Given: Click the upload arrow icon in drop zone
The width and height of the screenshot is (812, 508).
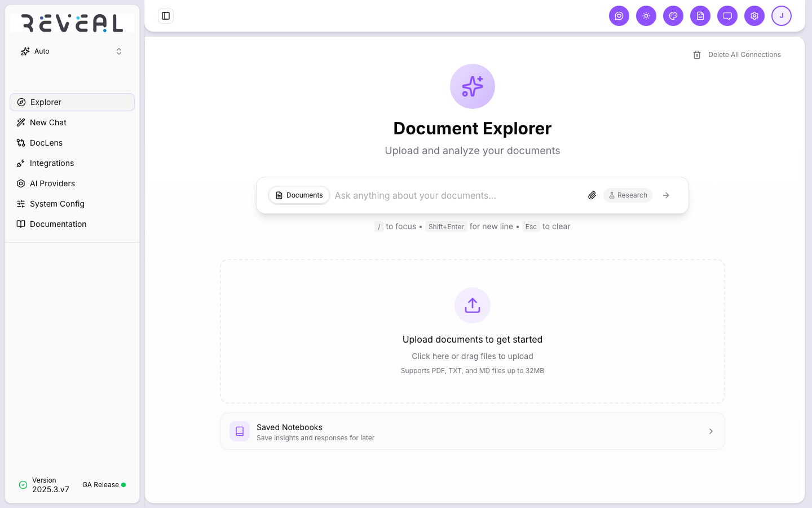Looking at the screenshot, I should 473,305.
